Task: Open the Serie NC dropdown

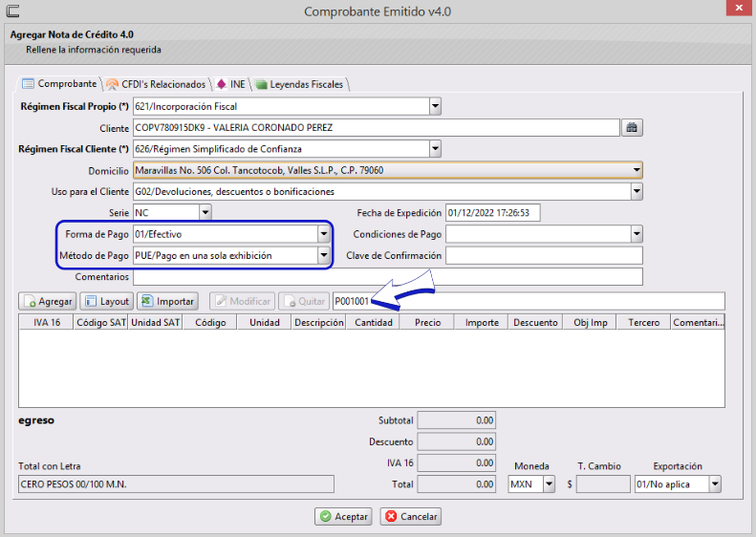Action: (205, 212)
